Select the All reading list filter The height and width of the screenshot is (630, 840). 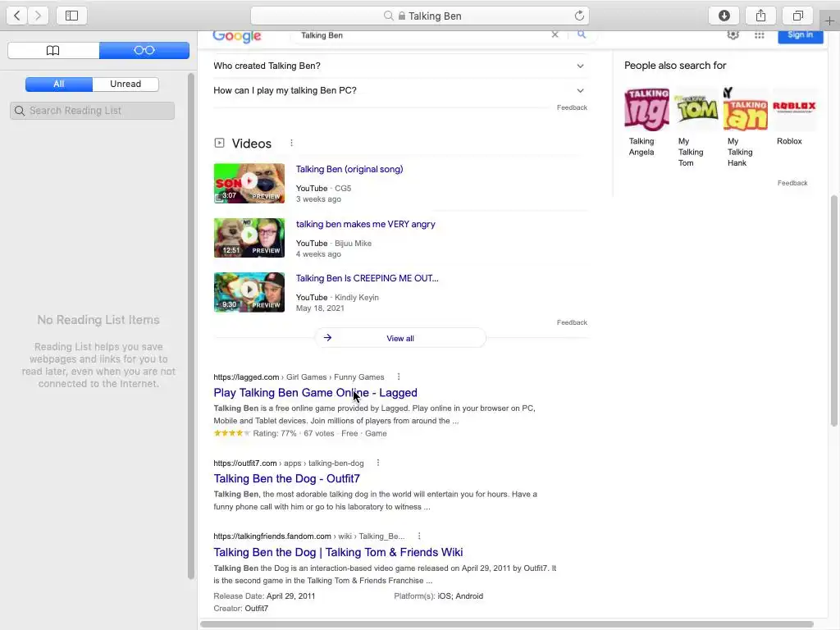coord(59,84)
